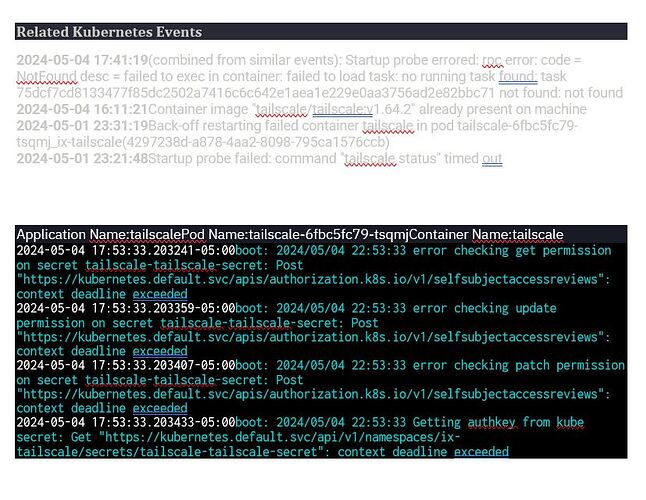646x500 pixels.
Task: Click the first log timestamp ending in .203241-05:00
Action: [126, 250]
